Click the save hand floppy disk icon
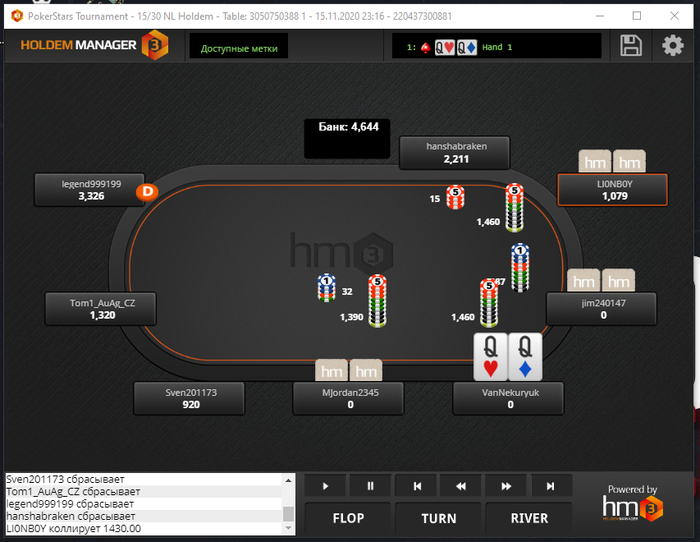700x542 pixels. click(x=631, y=46)
